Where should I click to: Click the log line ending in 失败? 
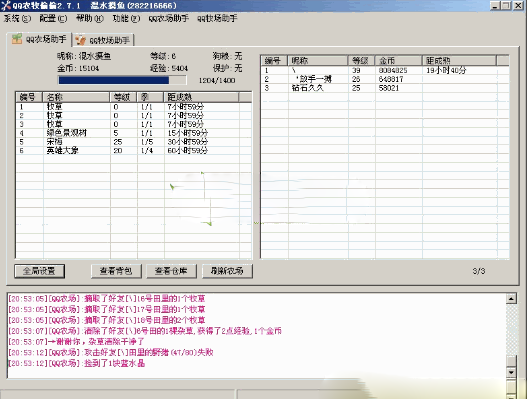point(111,353)
